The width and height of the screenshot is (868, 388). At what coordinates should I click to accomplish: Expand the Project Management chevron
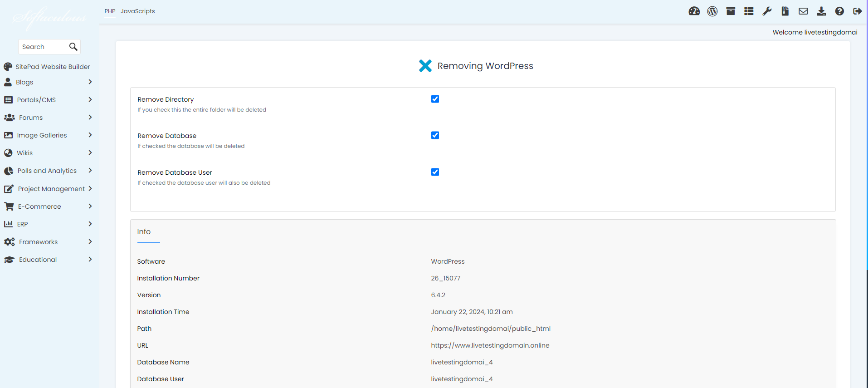point(90,188)
